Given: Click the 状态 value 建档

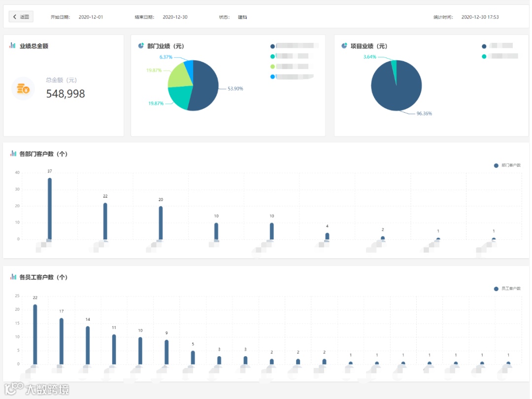Looking at the screenshot, I should 242,17.
